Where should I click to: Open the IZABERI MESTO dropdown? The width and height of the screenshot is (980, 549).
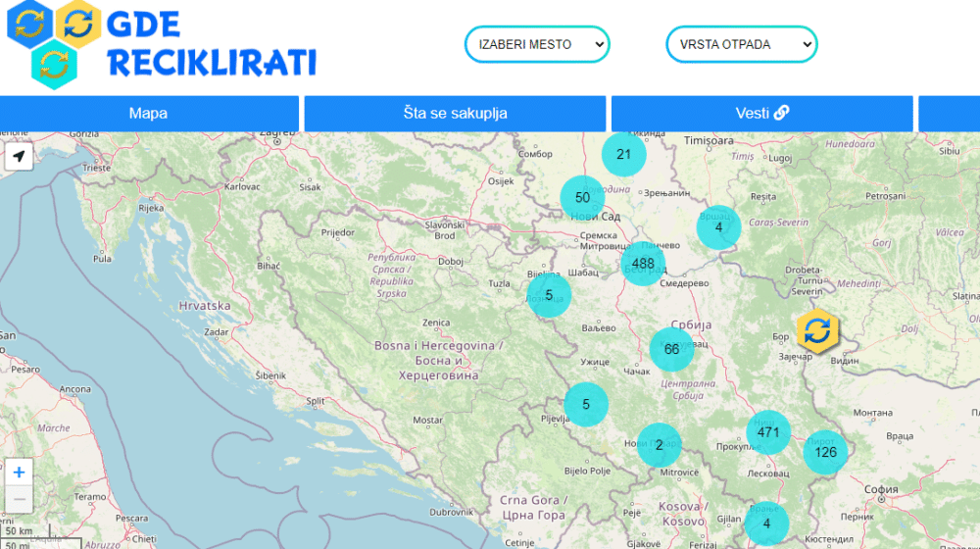(x=537, y=44)
